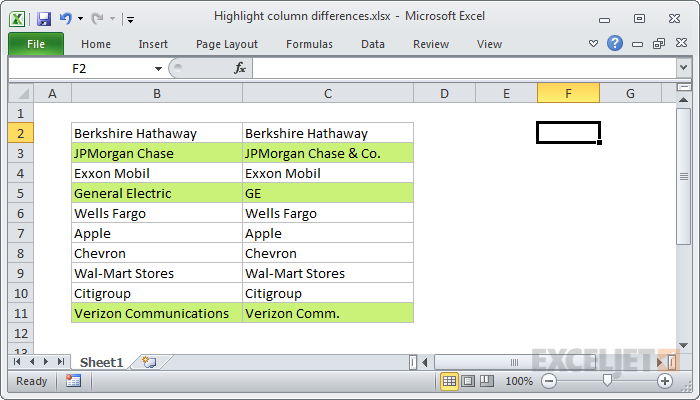The image size is (700, 400).
Task: Open the Page Layout tab
Action: [227, 44]
